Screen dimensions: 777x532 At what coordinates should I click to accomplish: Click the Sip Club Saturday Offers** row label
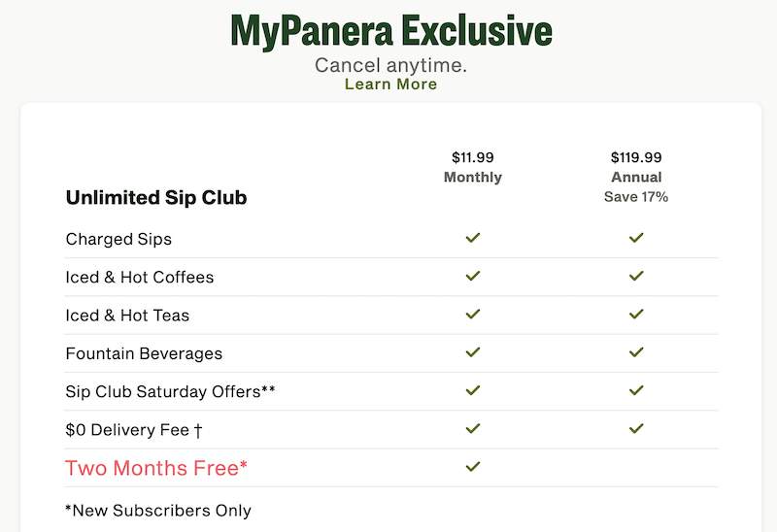click(171, 391)
